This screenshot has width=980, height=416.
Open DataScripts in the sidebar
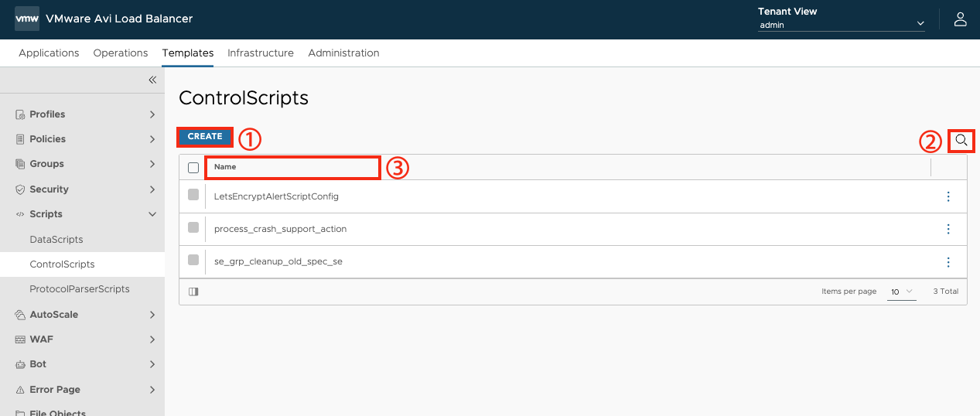56,240
